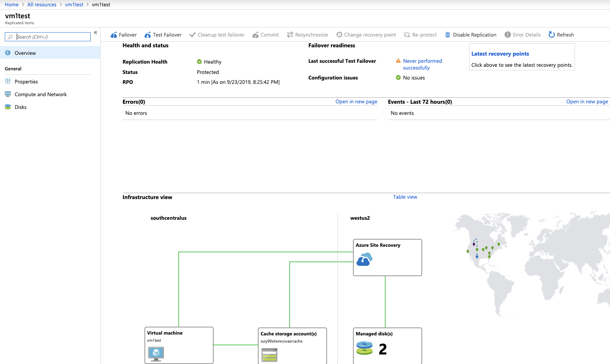The width and height of the screenshot is (610, 364).
Task: Click the suiy90siterecovasrcache account name
Action: point(282,341)
